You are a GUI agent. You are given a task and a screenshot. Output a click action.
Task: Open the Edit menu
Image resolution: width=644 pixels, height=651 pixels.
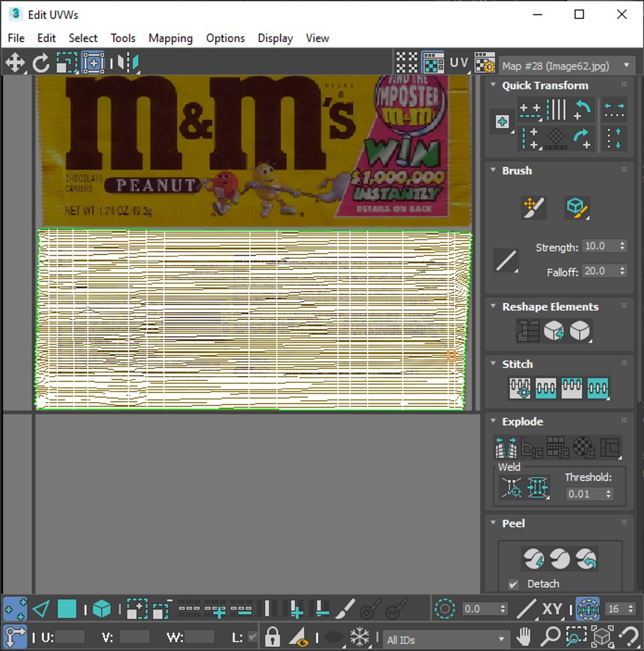46,38
